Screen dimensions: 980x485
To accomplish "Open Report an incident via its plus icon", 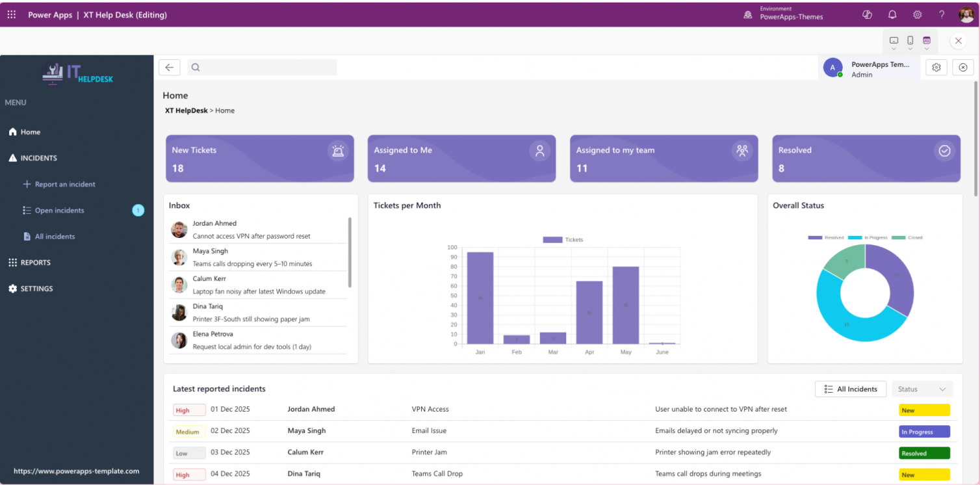I will [x=27, y=184].
